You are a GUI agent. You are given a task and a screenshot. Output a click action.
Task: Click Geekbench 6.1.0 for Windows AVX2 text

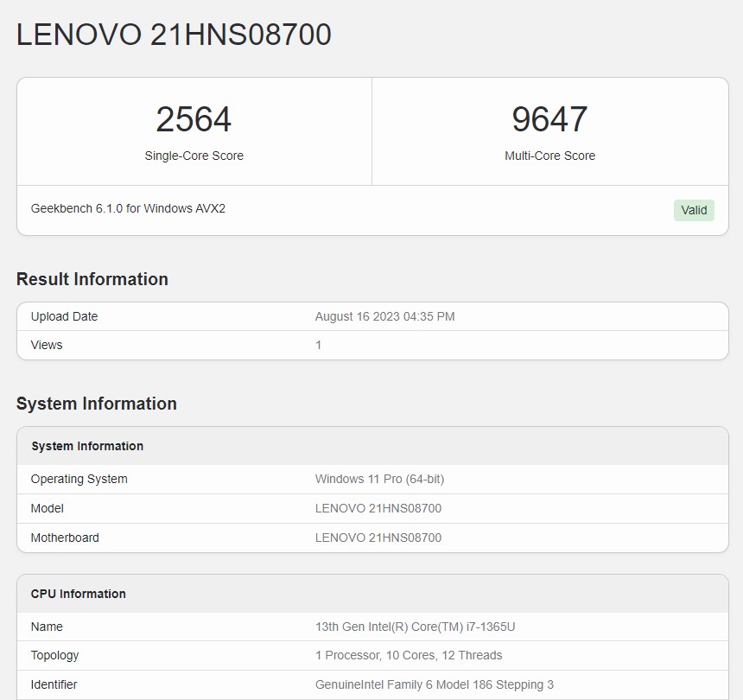pyautogui.click(x=128, y=208)
